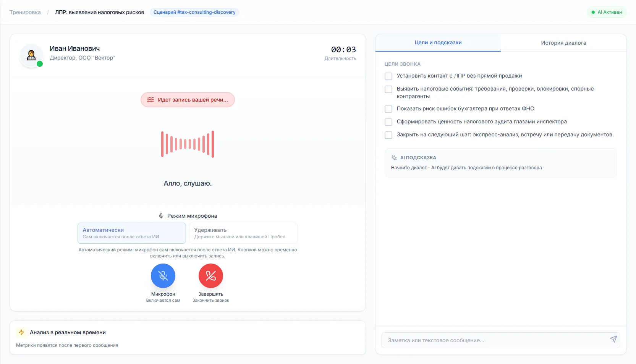Image resolution: width=636 pixels, height=364 pixels.
Task: Click 'Директор, ООО "Вектор"' subtitle
Action: (83, 58)
